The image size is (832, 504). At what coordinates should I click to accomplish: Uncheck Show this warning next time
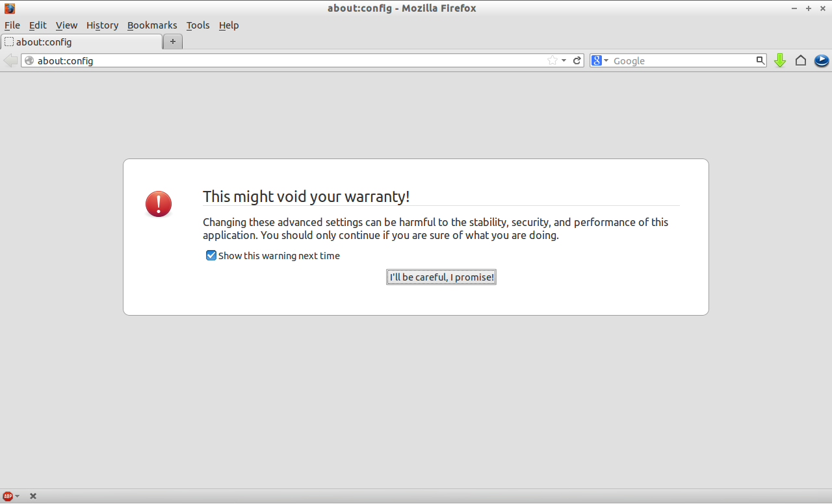pyautogui.click(x=211, y=255)
